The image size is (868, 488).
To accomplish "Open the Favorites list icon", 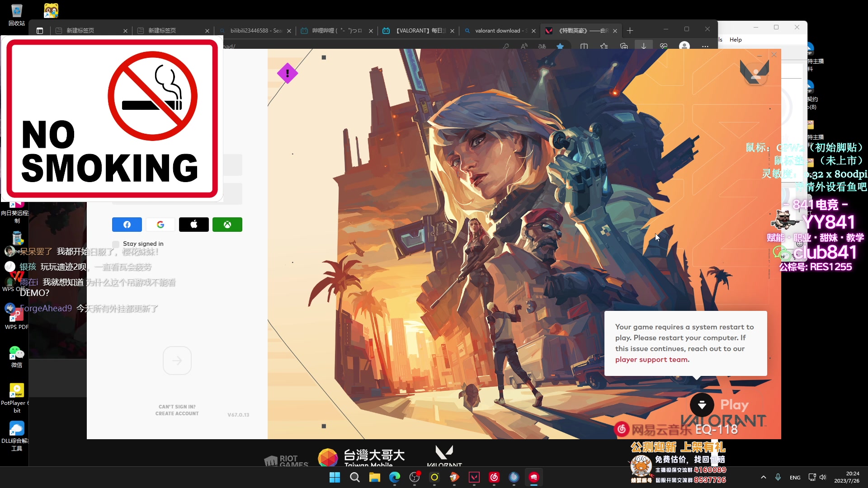I will pos(604,47).
